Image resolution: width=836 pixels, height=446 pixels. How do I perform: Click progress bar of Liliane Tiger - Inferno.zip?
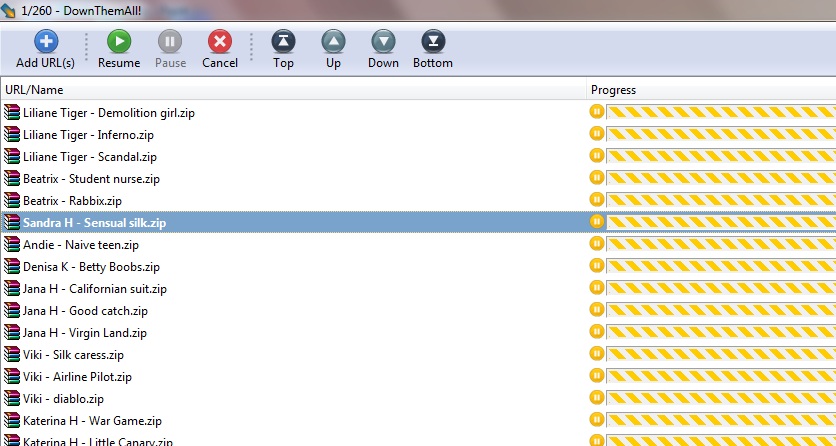click(720, 135)
